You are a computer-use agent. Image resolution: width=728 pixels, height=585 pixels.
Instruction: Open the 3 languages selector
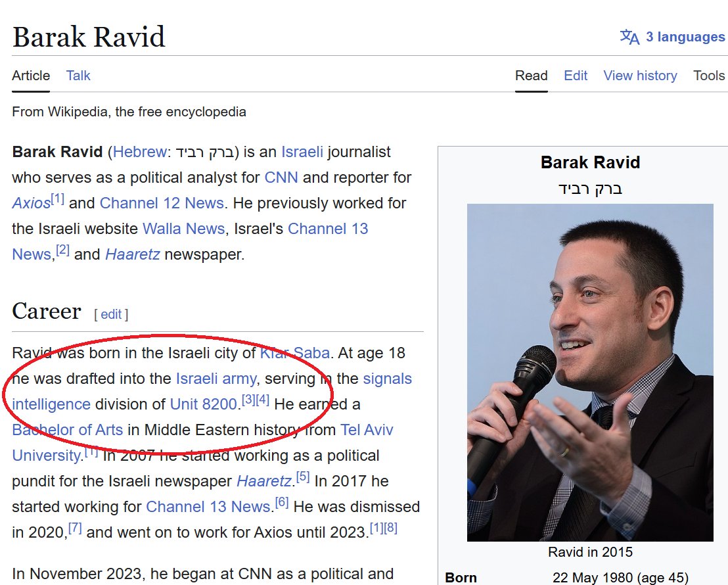pos(672,37)
